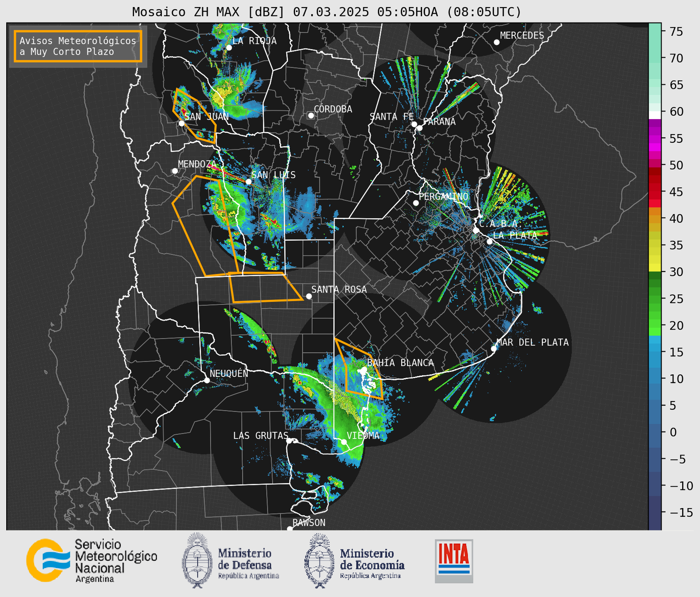
Task: Click the NEUQUÉN city label
Action: coord(229,373)
